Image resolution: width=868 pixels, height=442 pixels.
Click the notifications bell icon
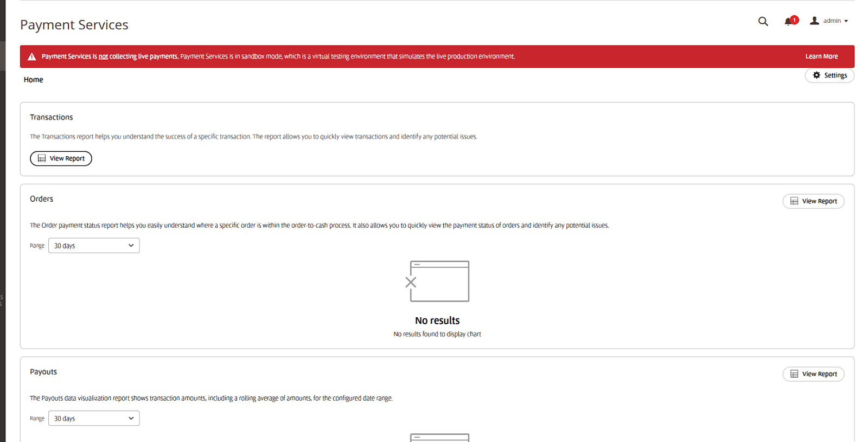pyautogui.click(x=789, y=21)
